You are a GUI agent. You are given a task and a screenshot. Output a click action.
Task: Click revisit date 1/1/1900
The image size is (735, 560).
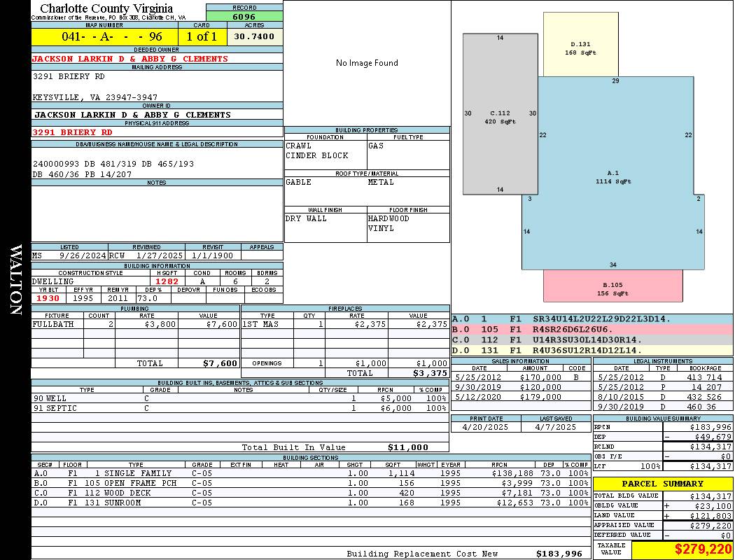coord(213,256)
